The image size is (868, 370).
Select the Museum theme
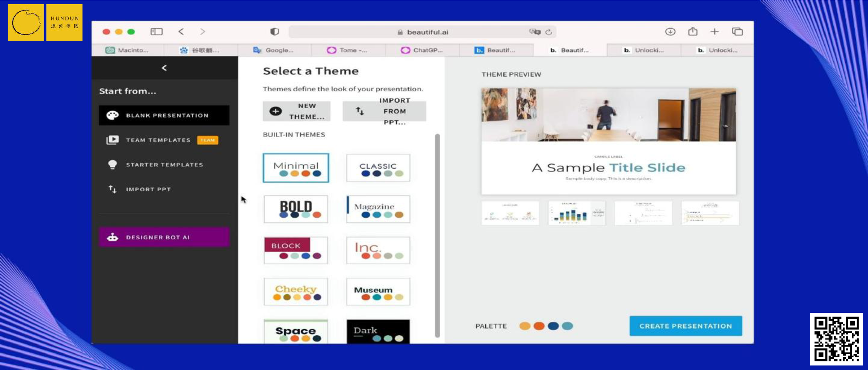coord(378,291)
